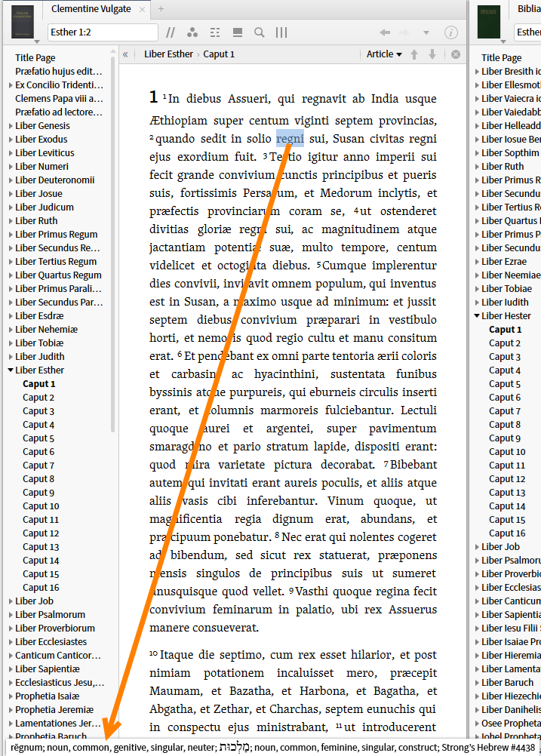Expand Liber Ruth in right panel

click(x=477, y=166)
